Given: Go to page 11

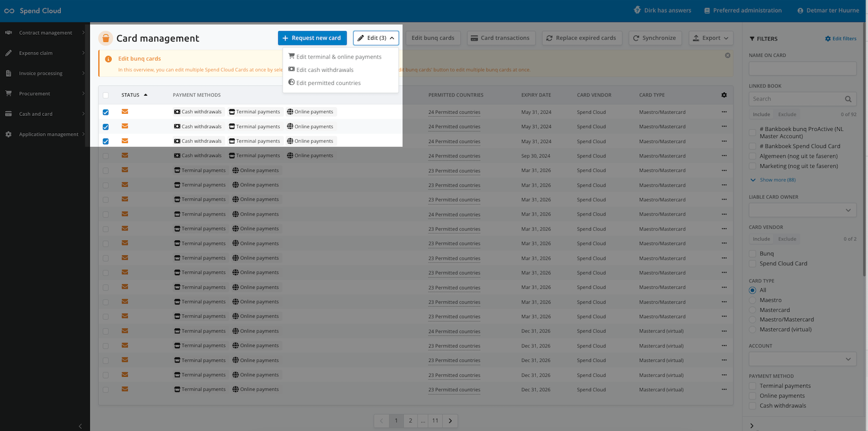Looking at the screenshot, I should pos(436,421).
